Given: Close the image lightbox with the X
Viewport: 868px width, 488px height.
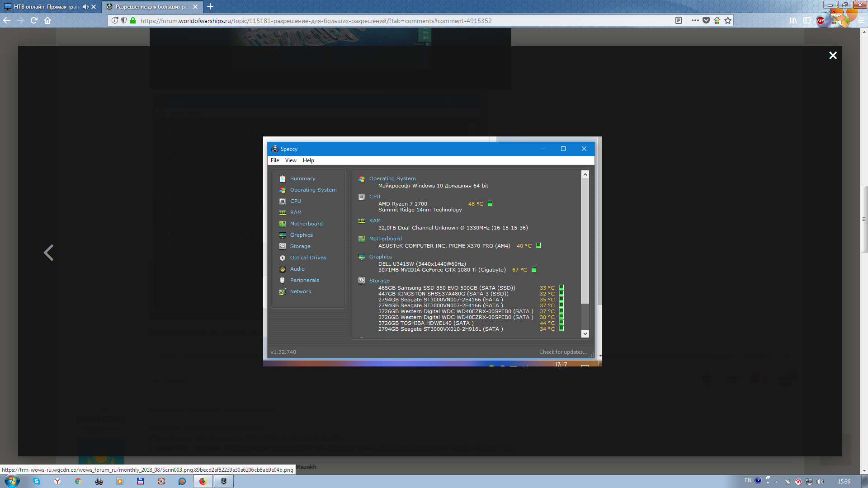Looking at the screenshot, I should (833, 55).
